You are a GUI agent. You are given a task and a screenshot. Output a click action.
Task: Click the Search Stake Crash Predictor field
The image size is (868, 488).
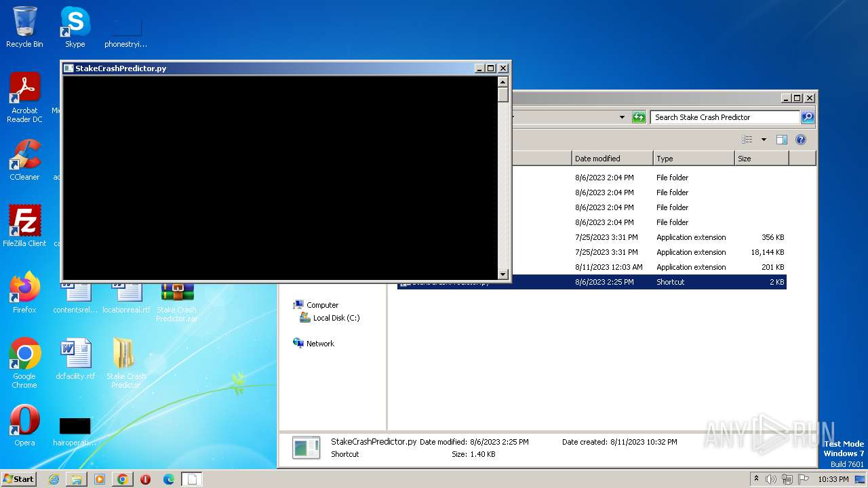pos(725,117)
